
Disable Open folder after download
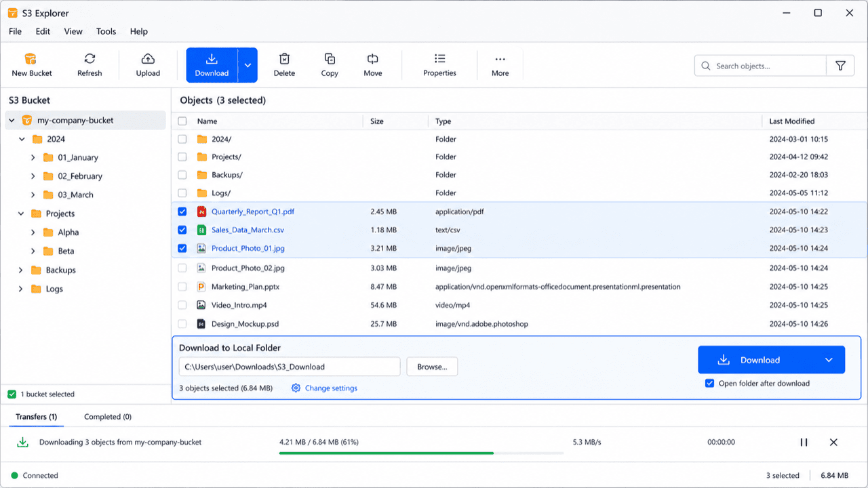tap(710, 383)
